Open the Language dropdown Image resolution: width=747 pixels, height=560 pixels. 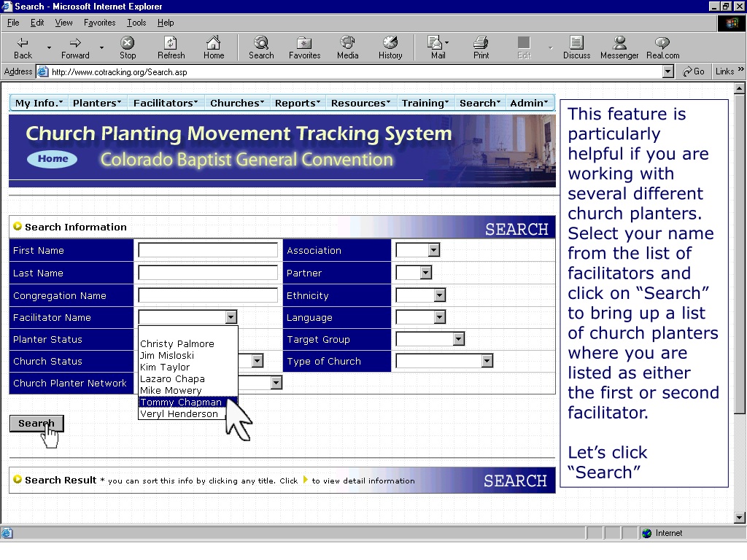pyautogui.click(x=440, y=317)
